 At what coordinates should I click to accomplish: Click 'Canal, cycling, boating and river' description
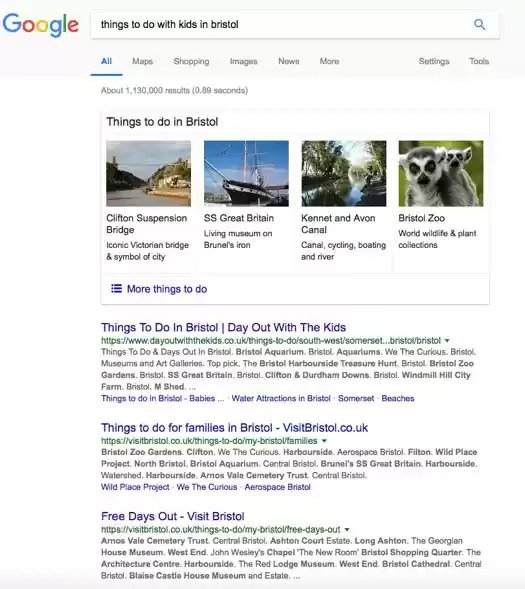point(343,251)
